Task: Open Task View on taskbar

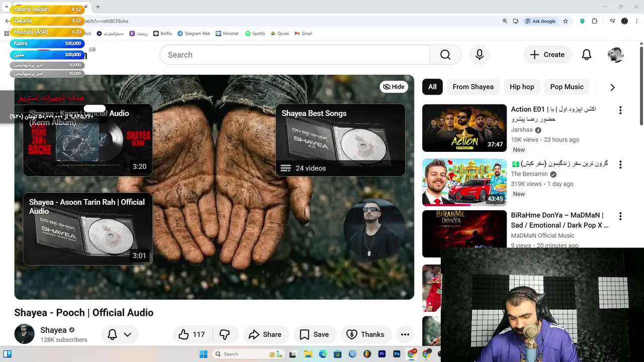Action: [x=293, y=354]
